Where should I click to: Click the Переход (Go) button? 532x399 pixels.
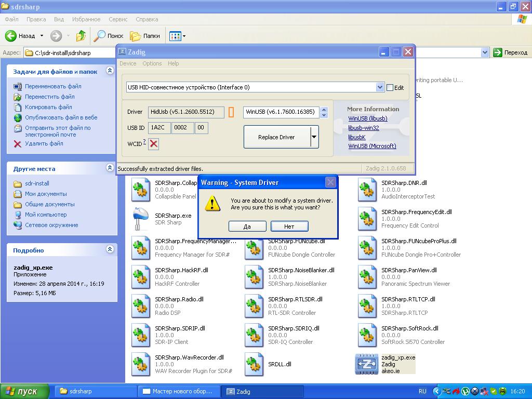coord(511,52)
